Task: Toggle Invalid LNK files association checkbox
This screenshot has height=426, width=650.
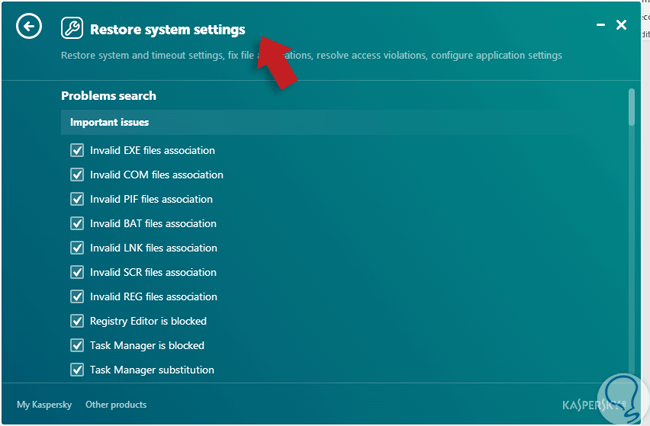Action: click(x=77, y=248)
